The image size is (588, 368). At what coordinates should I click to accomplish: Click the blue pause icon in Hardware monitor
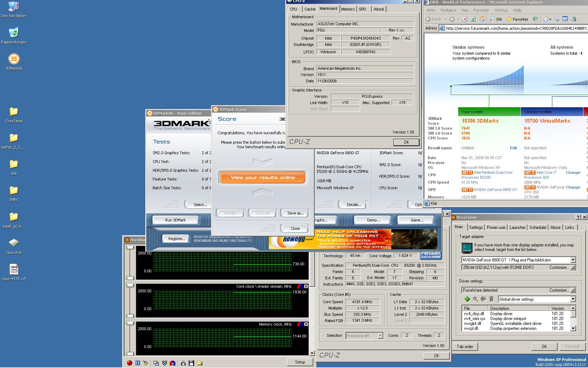[x=138, y=363]
